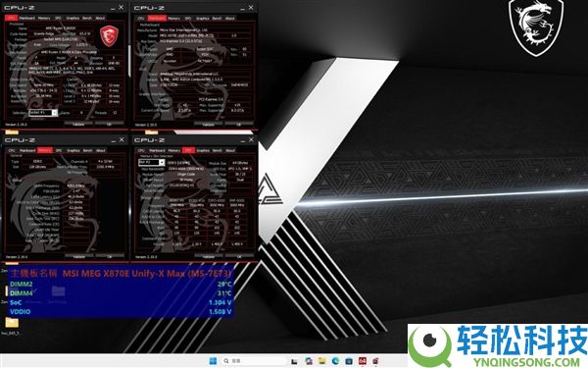The width and height of the screenshot is (588, 368).
Task: Open memory slot dropdown in the SPD-tab window
Action: (x=152, y=162)
